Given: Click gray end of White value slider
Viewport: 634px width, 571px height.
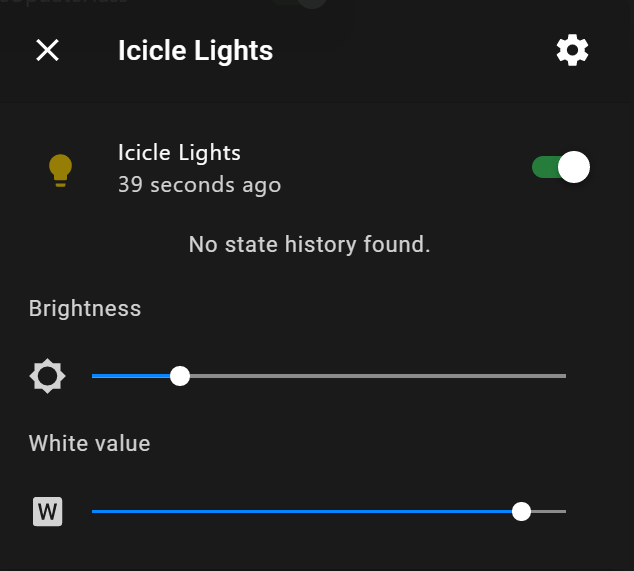Looking at the screenshot, I should click(x=550, y=511).
